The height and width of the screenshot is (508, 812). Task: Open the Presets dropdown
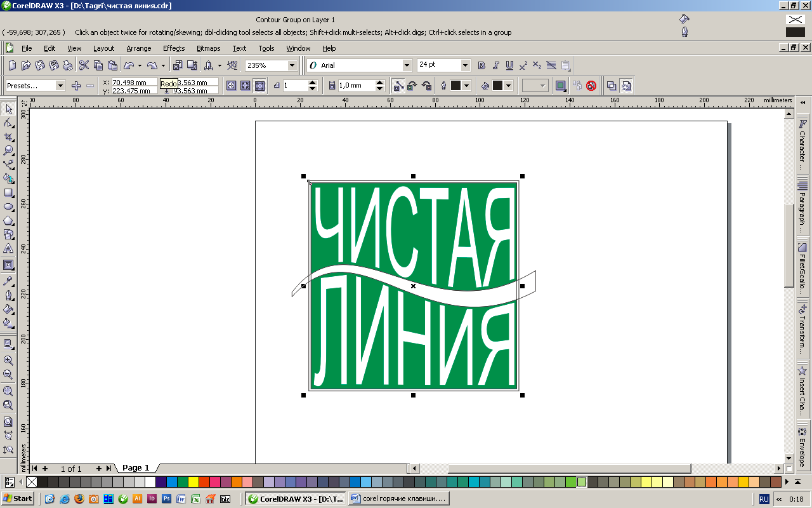(61, 85)
